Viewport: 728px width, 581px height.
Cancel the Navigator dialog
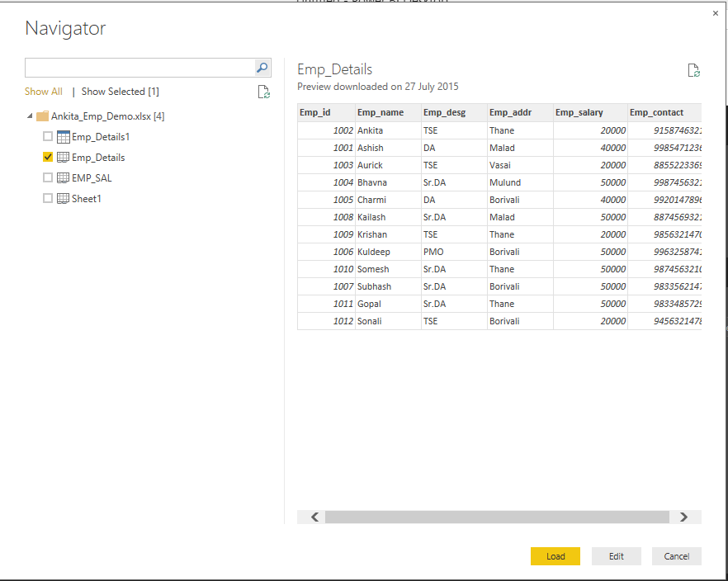[x=677, y=556]
